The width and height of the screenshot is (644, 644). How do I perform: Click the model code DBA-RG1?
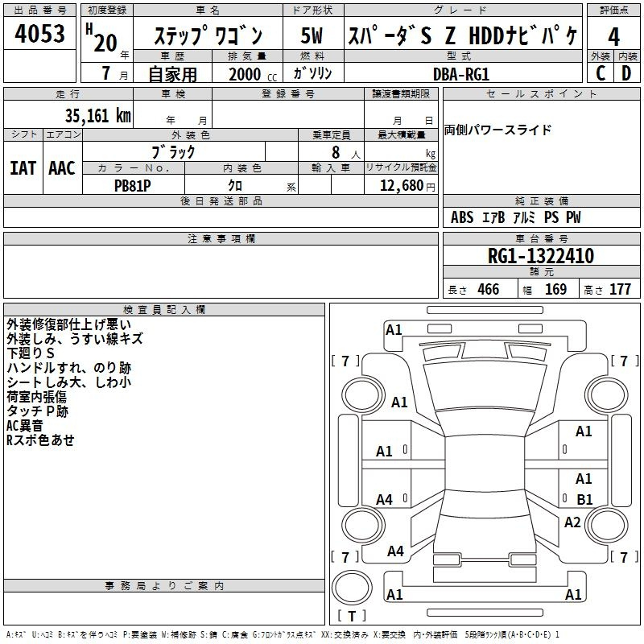pyautogui.click(x=461, y=74)
